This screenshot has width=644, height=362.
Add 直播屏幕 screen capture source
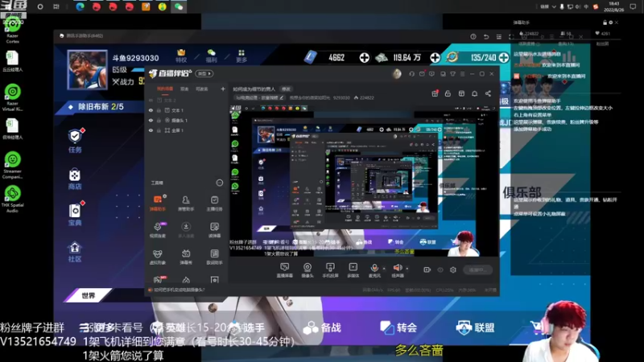(285, 270)
